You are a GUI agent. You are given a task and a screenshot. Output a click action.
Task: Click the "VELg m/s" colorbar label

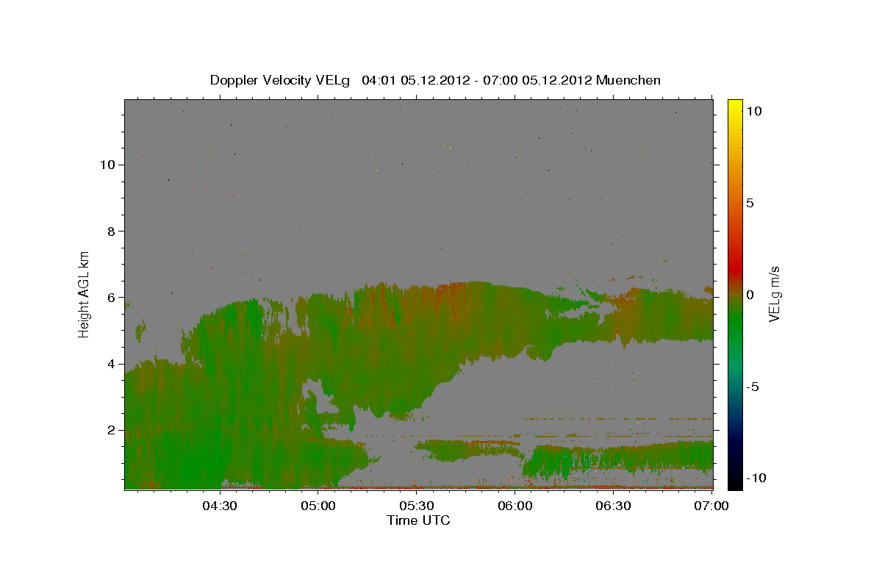(x=774, y=293)
